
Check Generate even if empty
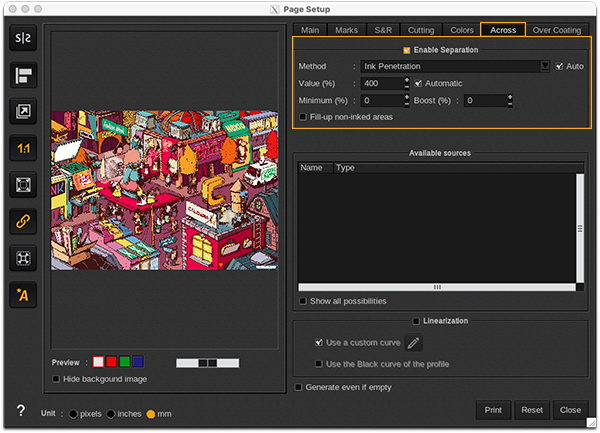(298, 387)
